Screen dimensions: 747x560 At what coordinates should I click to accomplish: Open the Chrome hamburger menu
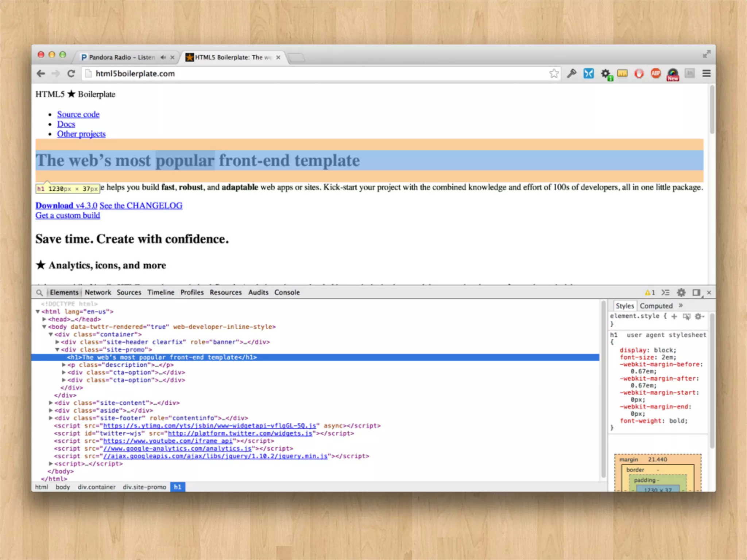click(x=706, y=73)
